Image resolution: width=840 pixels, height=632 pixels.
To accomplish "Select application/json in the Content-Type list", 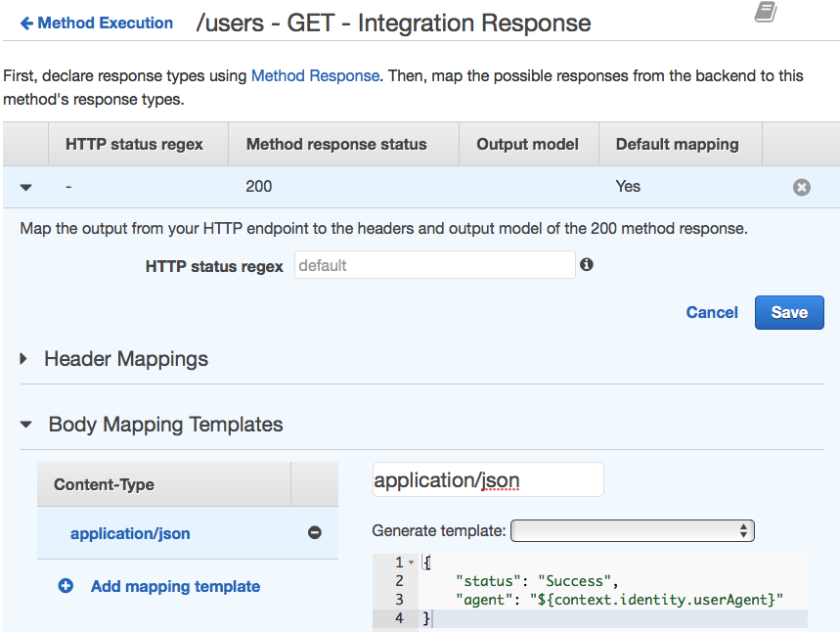I will pyautogui.click(x=130, y=533).
